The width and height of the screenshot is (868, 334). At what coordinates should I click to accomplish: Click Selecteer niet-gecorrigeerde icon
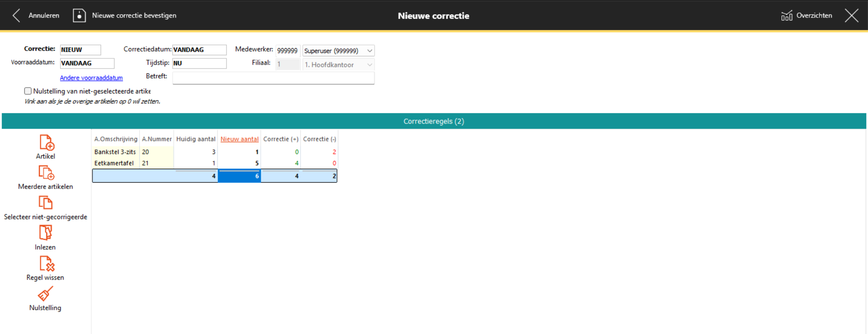(x=45, y=203)
